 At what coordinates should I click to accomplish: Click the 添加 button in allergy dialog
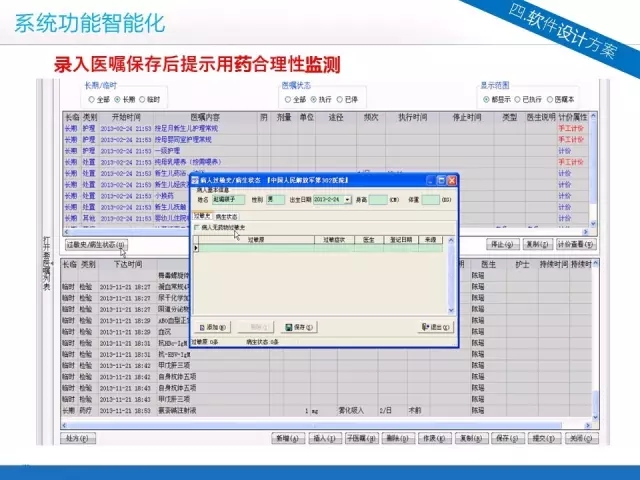[212, 326]
